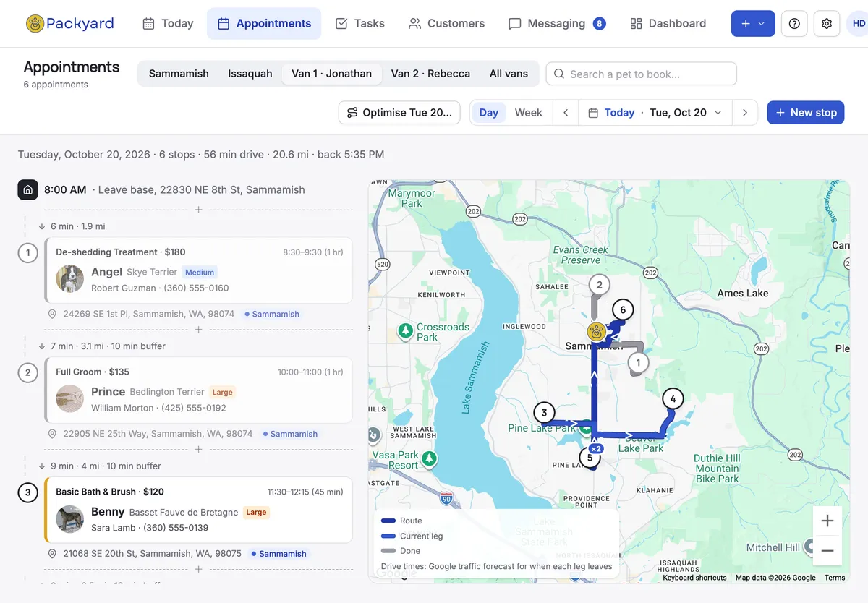Click Optimise Tue 20 button
This screenshot has width=868, height=603.
pyautogui.click(x=399, y=113)
